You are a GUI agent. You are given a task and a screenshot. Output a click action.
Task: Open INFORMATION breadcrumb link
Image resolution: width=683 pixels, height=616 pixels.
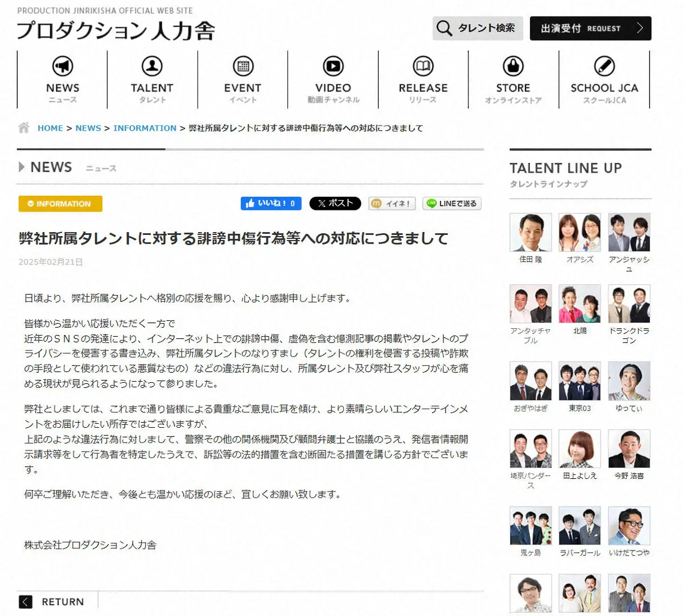pyautogui.click(x=145, y=128)
